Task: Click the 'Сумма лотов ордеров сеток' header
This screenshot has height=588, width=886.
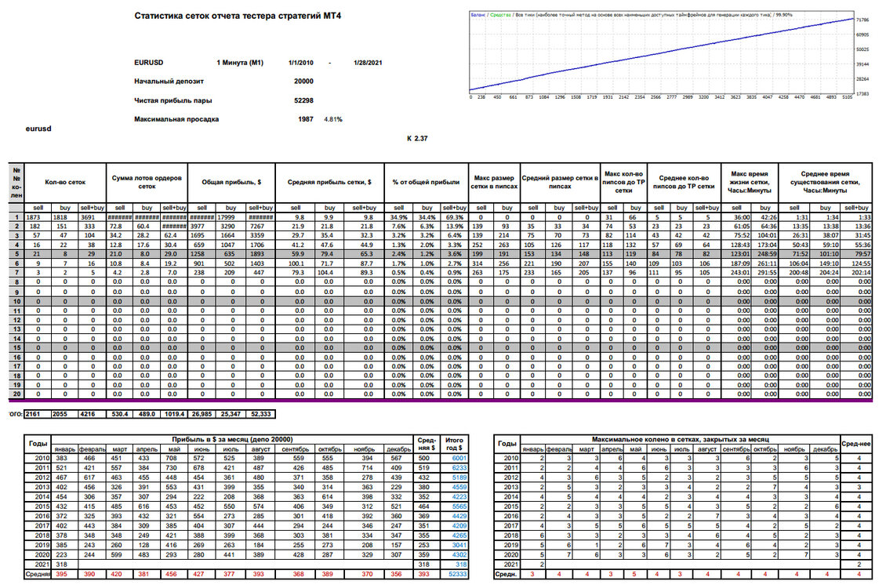Action: pyautogui.click(x=147, y=183)
